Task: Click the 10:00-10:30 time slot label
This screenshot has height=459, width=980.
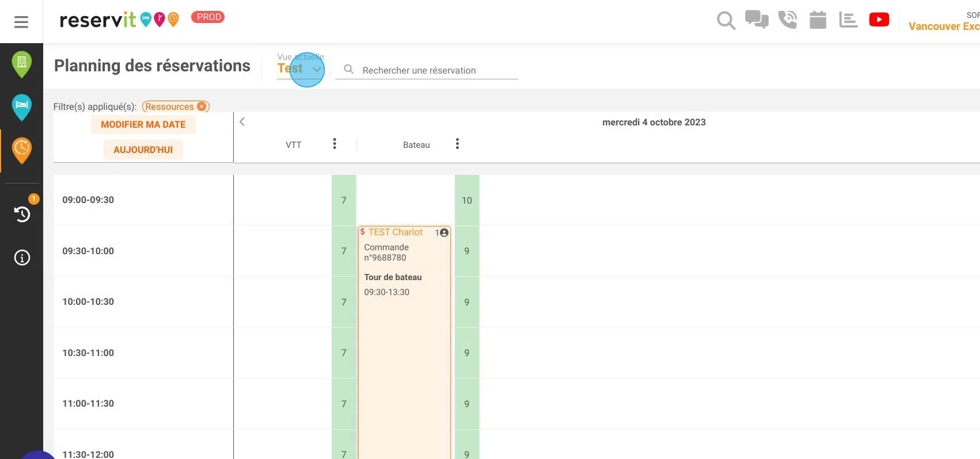Action: [88, 301]
